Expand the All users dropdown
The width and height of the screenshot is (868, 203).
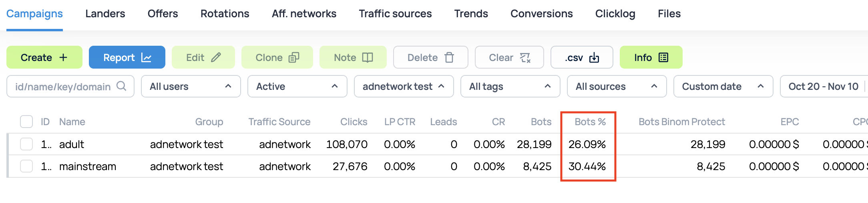(x=191, y=86)
